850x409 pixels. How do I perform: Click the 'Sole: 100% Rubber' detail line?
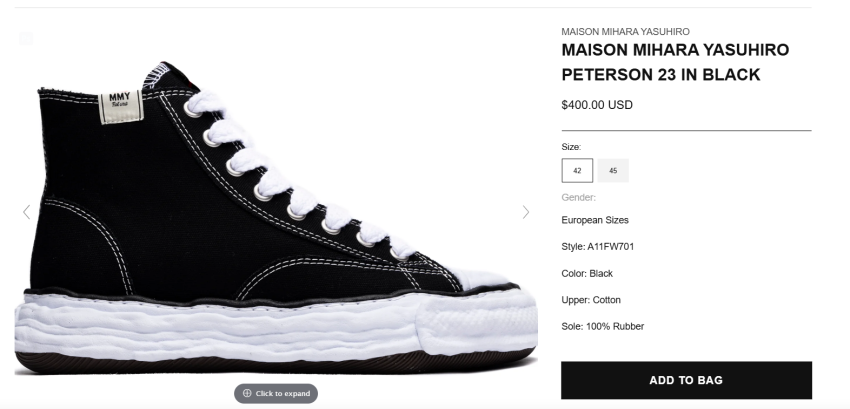(602, 326)
